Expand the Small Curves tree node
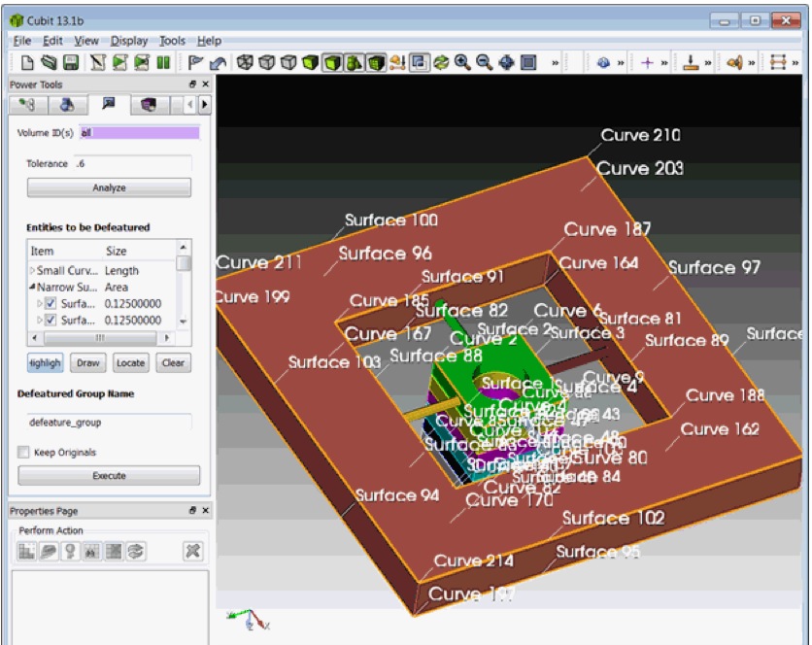 pyautogui.click(x=32, y=271)
